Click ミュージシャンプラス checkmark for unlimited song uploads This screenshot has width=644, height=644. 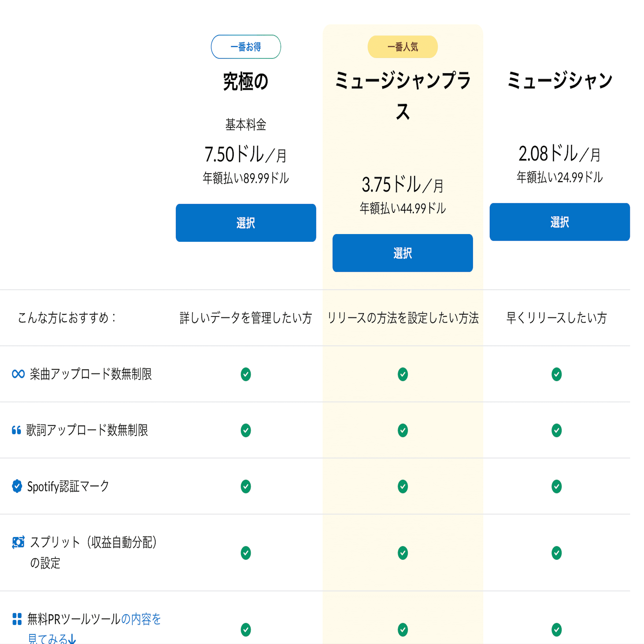pos(402,374)
